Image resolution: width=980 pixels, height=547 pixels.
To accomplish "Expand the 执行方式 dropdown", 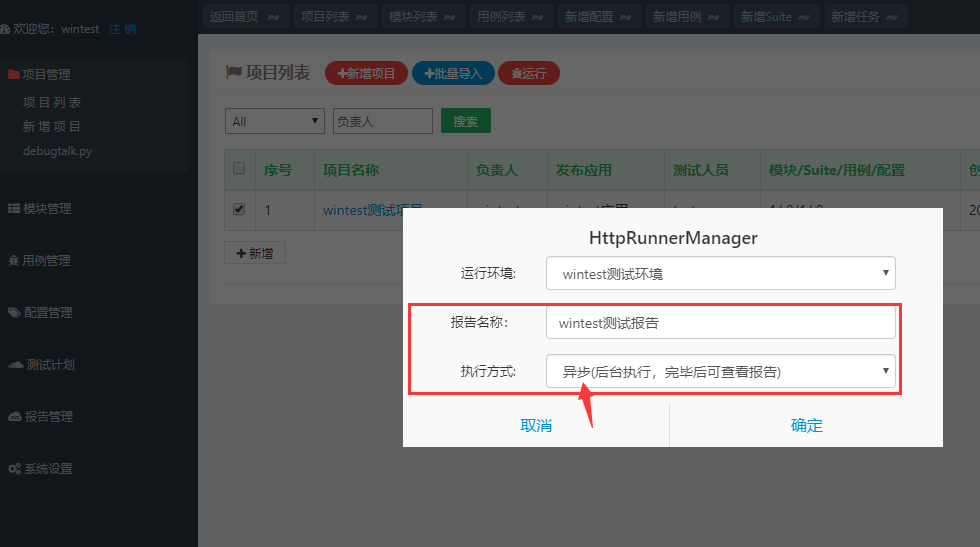I will coord(720,372).
